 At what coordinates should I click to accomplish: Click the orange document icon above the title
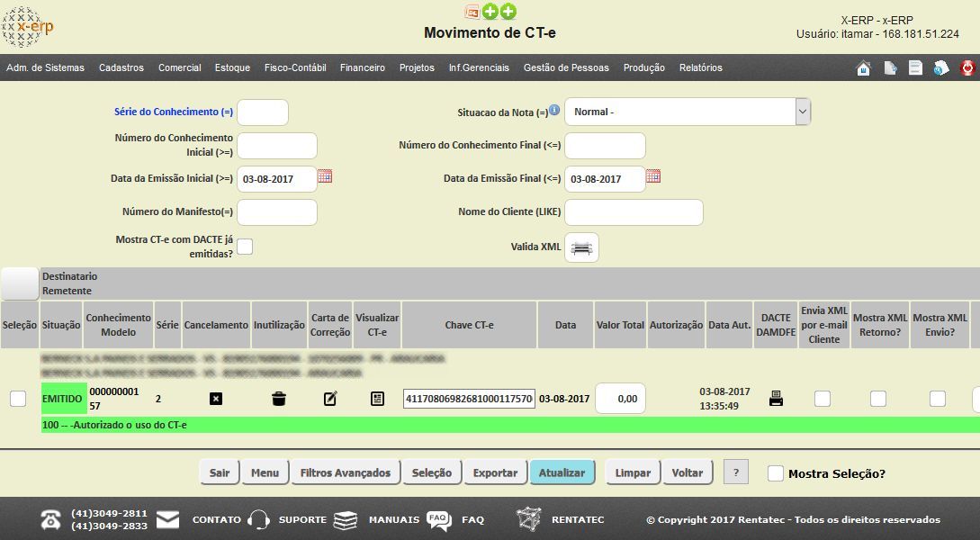(472, 11)
